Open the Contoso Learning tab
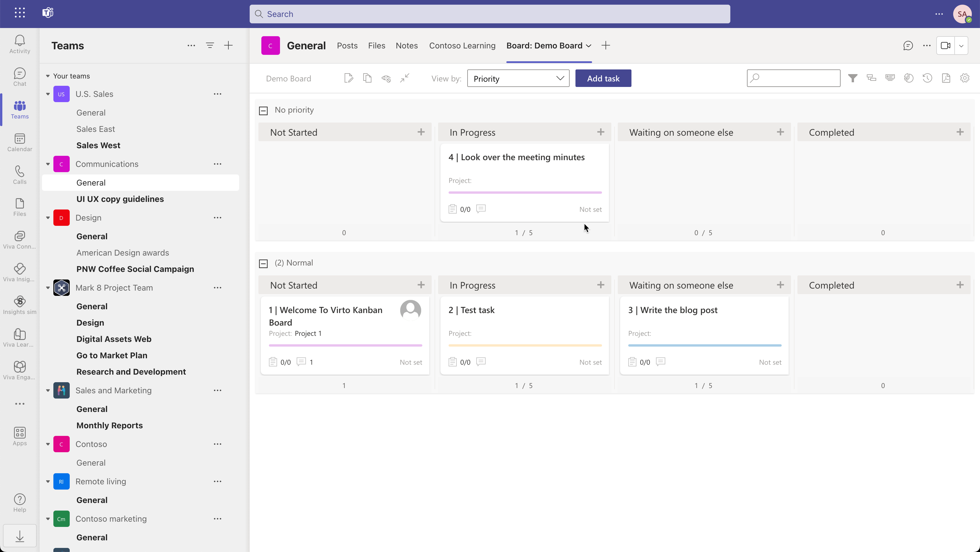The width and height of the screenshot is (980, 552). 462,46
